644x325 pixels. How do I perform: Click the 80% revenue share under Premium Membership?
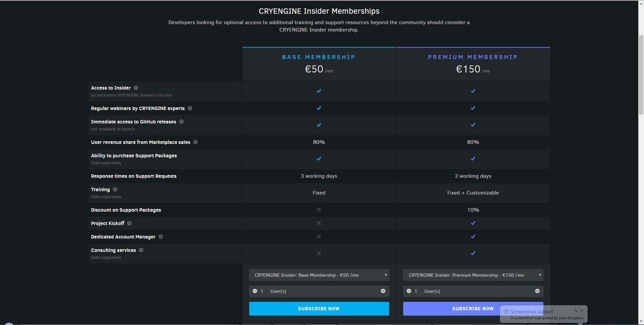(x=473, y=142)
